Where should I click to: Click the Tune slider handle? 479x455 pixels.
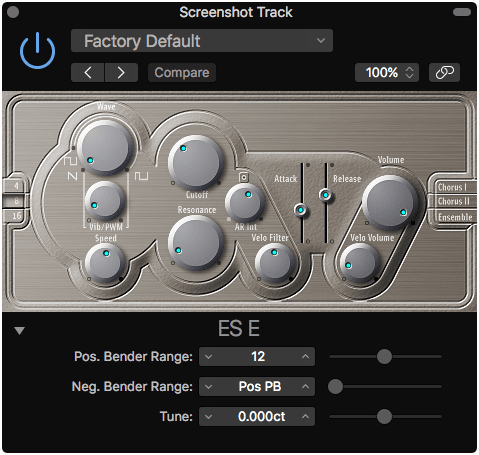(384, 417)
